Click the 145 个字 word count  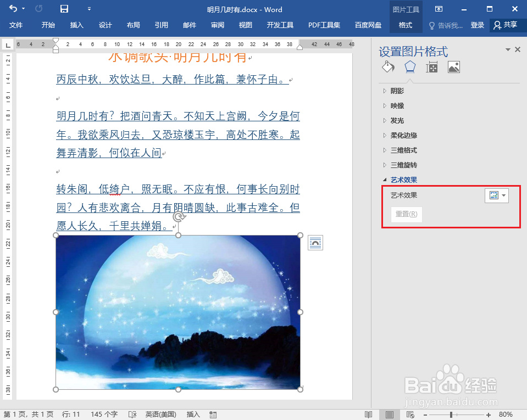104,415
